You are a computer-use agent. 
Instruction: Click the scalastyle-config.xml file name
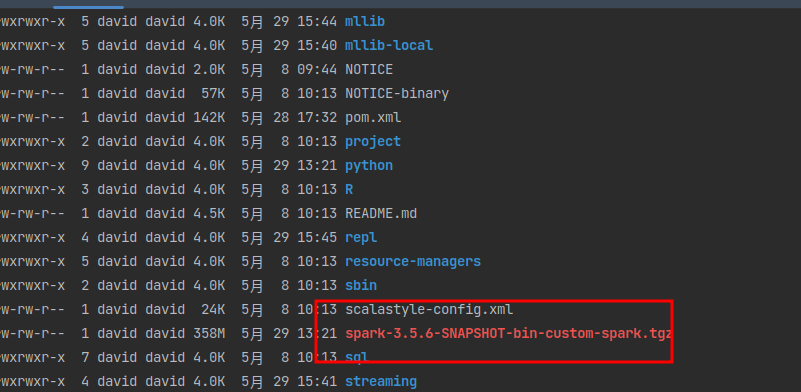pyautogui.click(x=429, y=310)
